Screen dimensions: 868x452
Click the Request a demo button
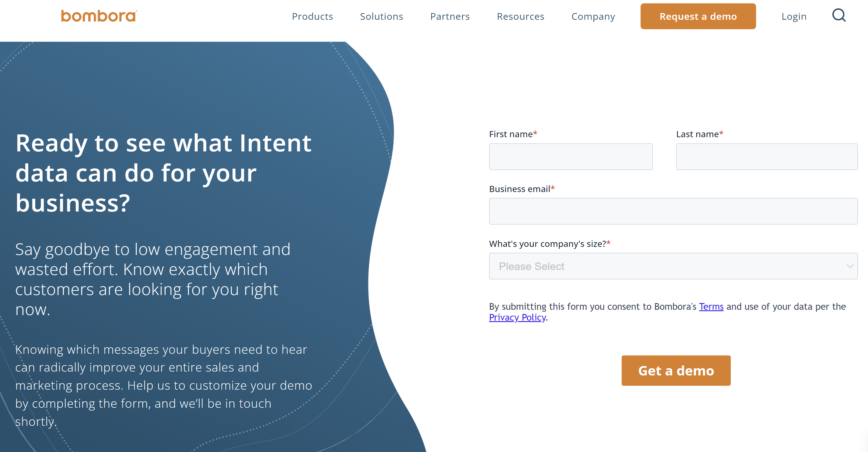pyautogui.click(x=698, y=16)
